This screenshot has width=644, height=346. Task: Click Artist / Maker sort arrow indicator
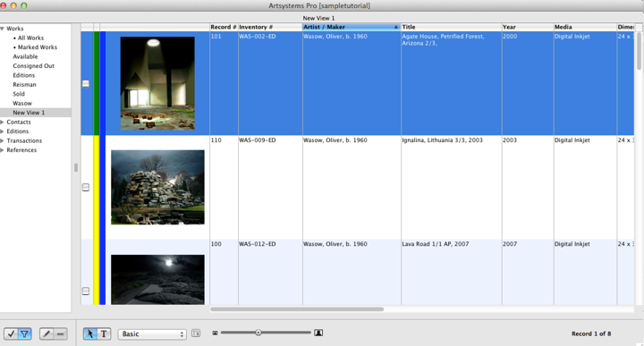point(396,27)
